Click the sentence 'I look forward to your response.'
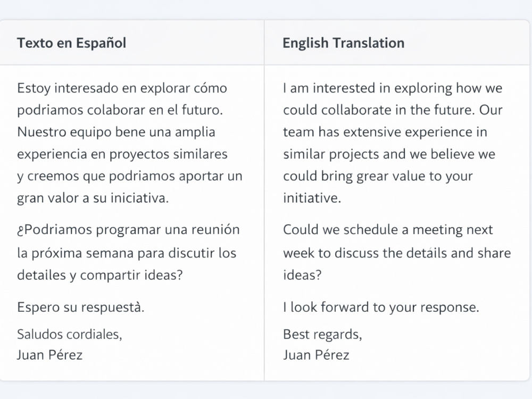This screenshot has width=532, height=399. (x=381, y=307)
